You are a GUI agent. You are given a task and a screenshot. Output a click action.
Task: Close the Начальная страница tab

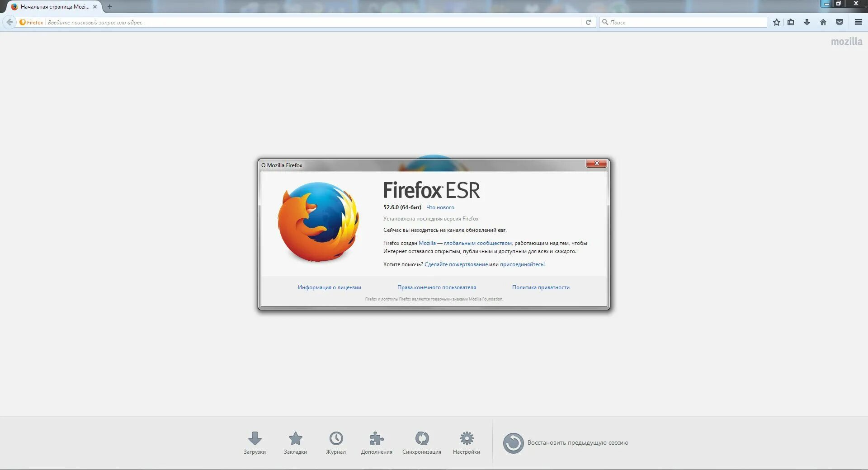tap(95, 7)
